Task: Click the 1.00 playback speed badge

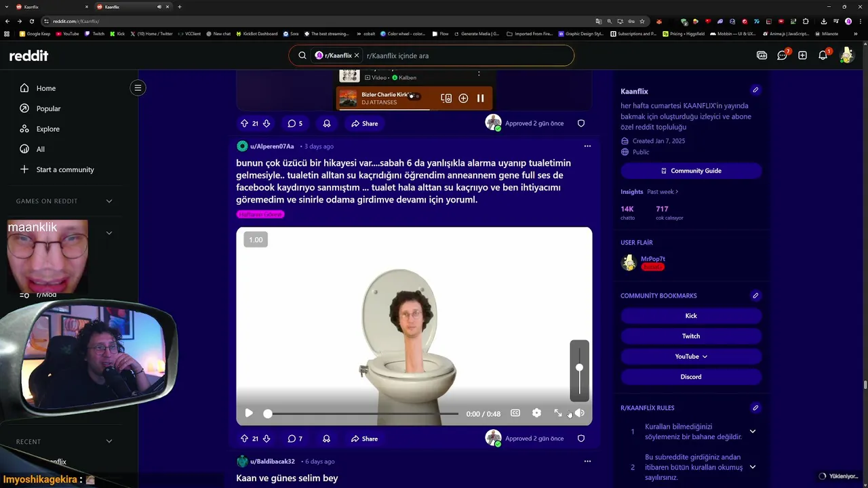Action: pyautogui.click(x=256, y=239)
